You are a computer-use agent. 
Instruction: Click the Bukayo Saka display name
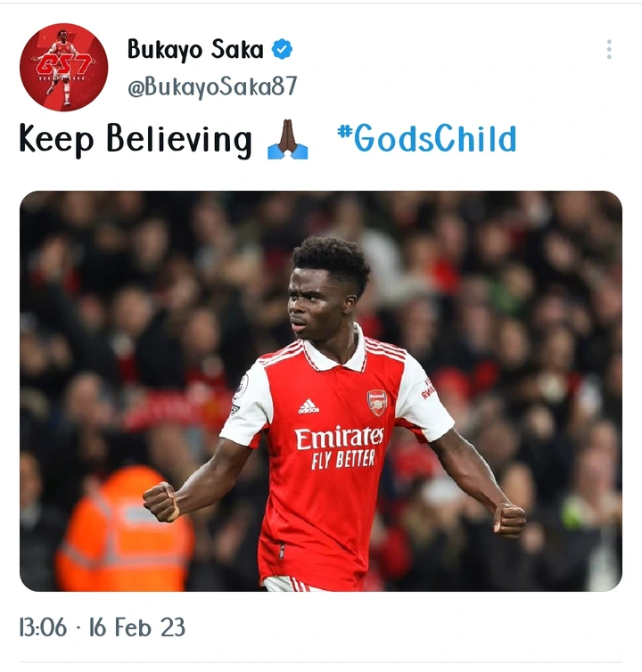click(195, 50)
